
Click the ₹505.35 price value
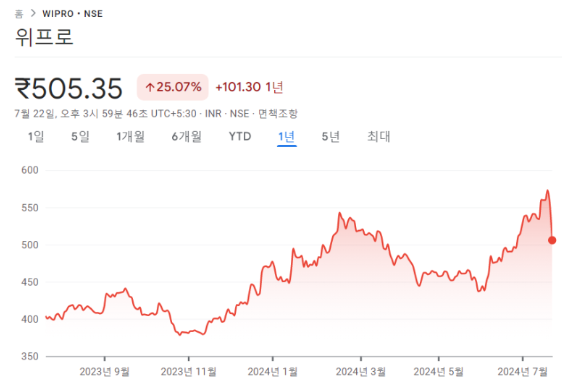pyautogui.click(x=68, y=88)
